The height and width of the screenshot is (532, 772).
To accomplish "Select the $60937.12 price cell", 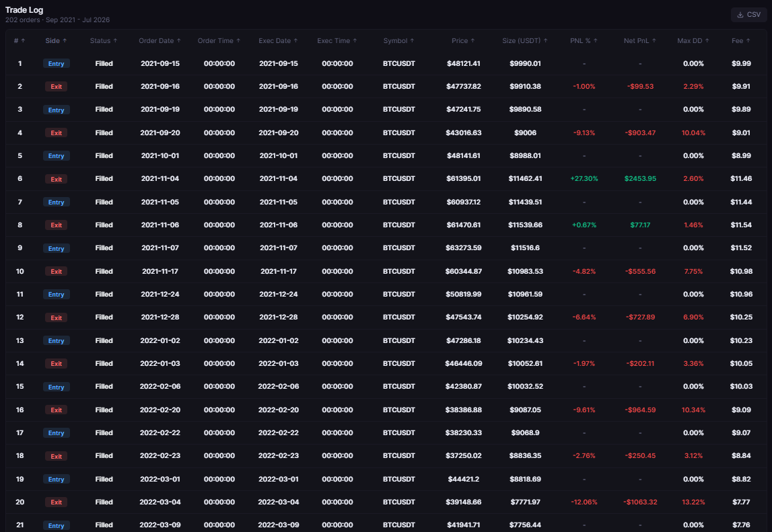I will [x=463, y=202].
